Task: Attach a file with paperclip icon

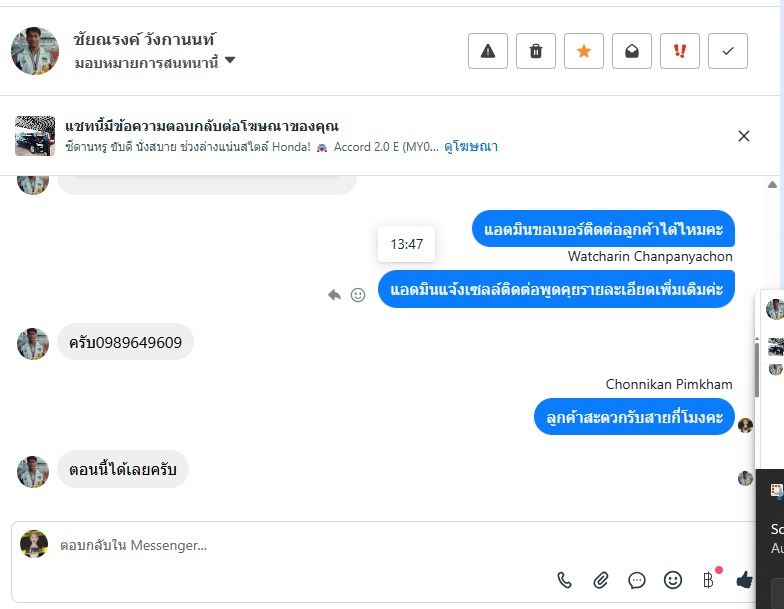Action: pyautogui.click(x=601, y=579)
